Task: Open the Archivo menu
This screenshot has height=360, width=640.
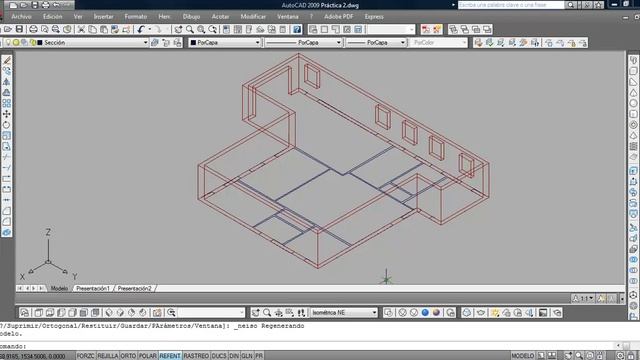Action: coord(21,17)
